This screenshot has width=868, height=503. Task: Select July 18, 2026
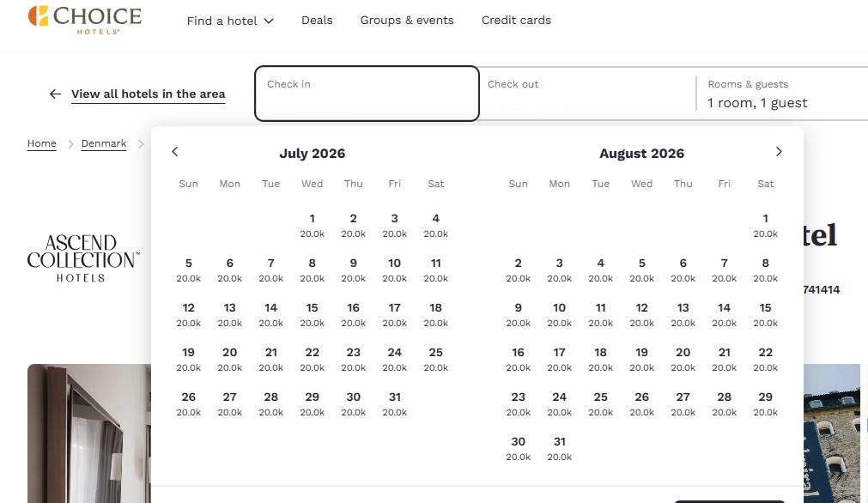point(435,315)
